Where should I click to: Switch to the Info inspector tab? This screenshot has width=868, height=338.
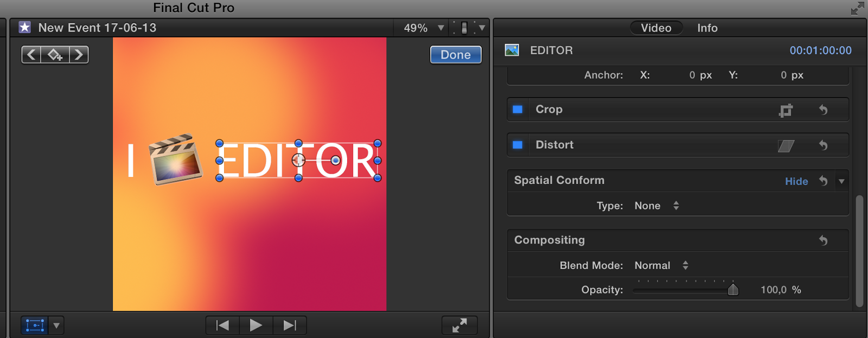707,28
